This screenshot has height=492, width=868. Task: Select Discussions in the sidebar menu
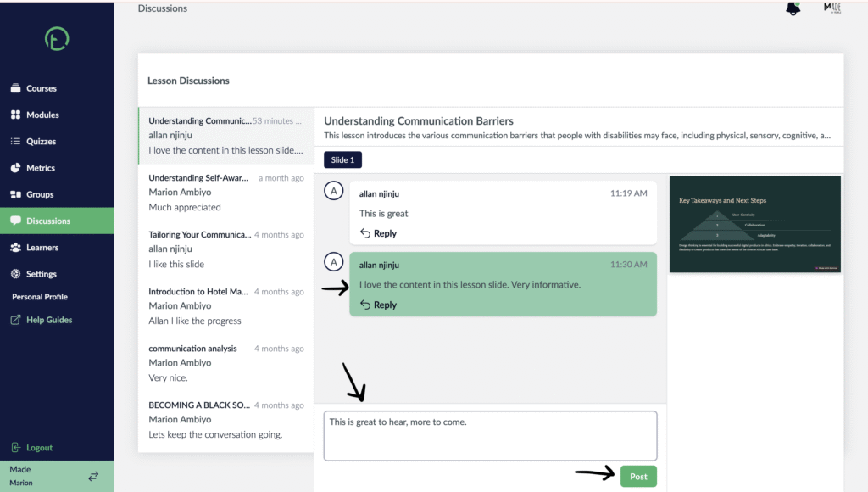[57, 221]
